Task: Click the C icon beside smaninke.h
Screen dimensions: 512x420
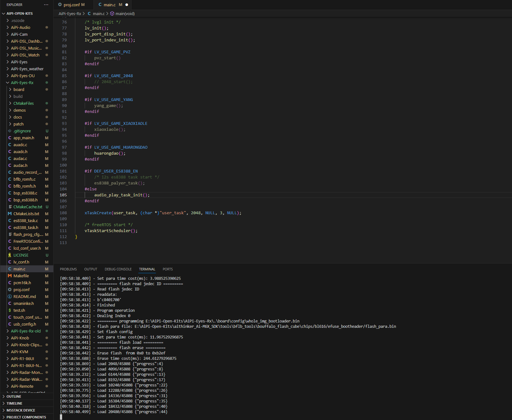Action: click(x=10, y=303)
